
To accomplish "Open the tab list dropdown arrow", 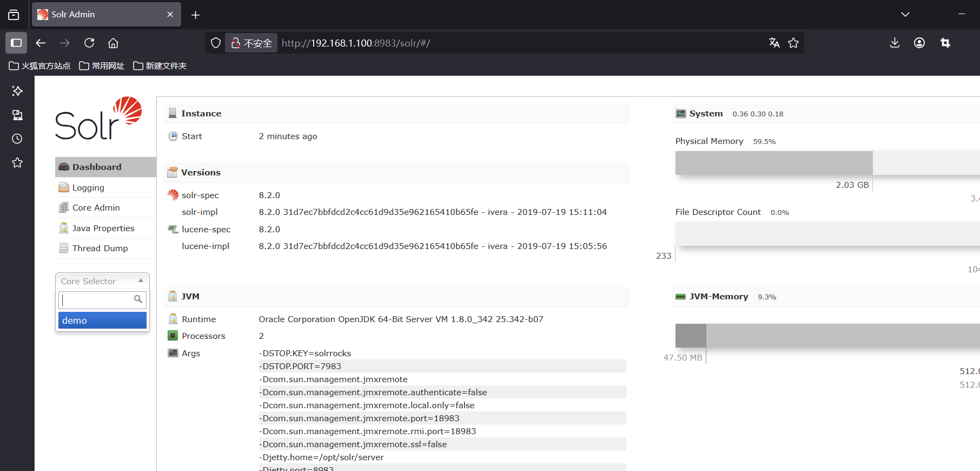I will coord(905,15).
